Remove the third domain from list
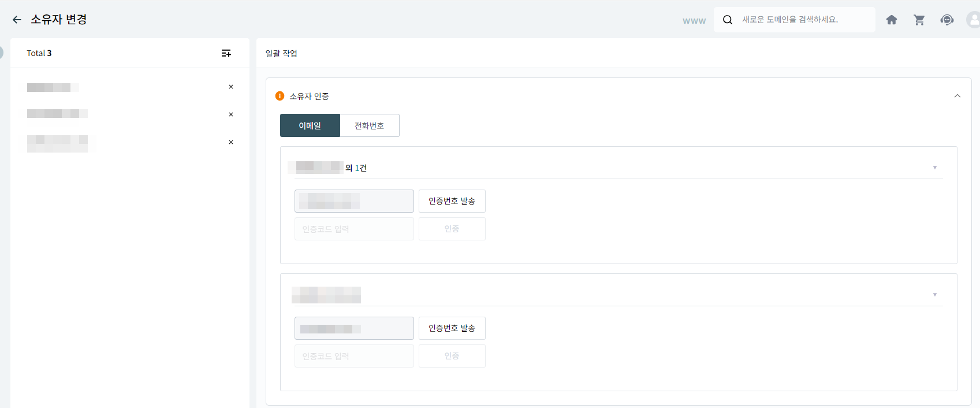Image resolution: width=980 pixels, height=408 pixels. pos(231,142)
